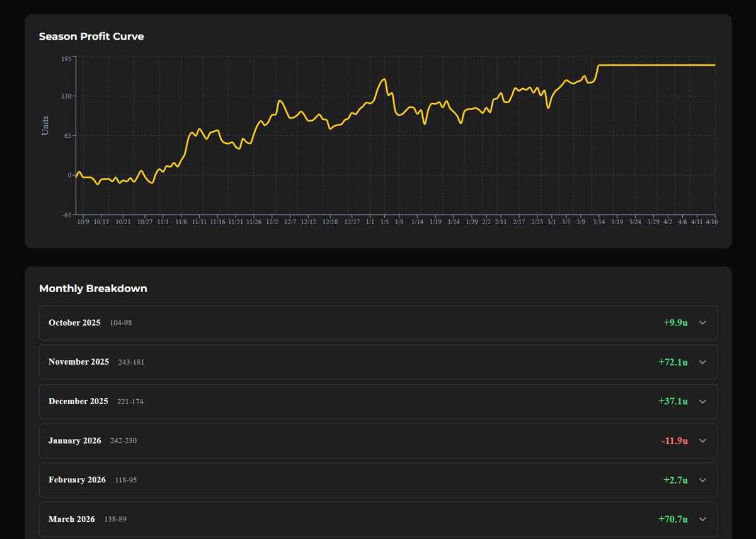Expand the November 2025 row chevron
This screenshot has height=539, width=756.
[x=703, y=362]
